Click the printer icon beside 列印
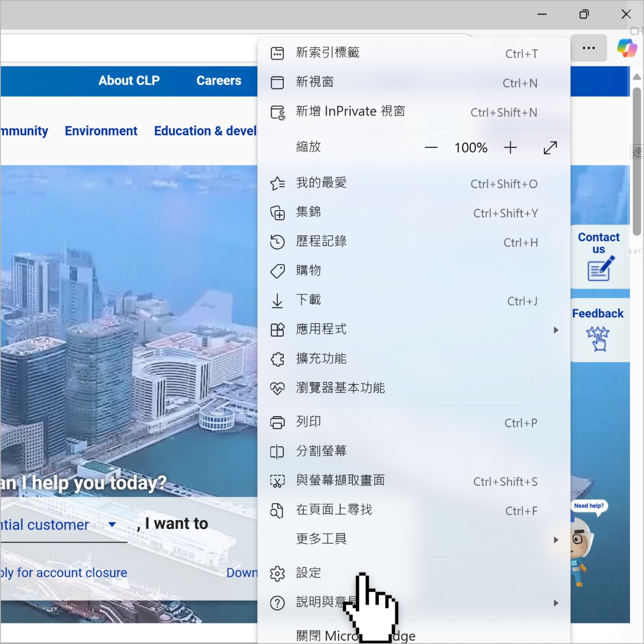The image size is (644, 644). pyautogui.click(x=277, y=423)
